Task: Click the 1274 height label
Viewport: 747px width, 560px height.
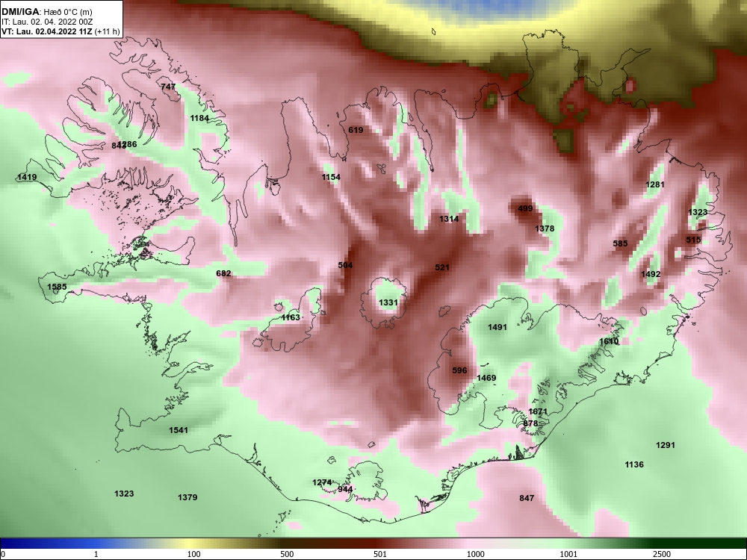Action: point(322,483)
